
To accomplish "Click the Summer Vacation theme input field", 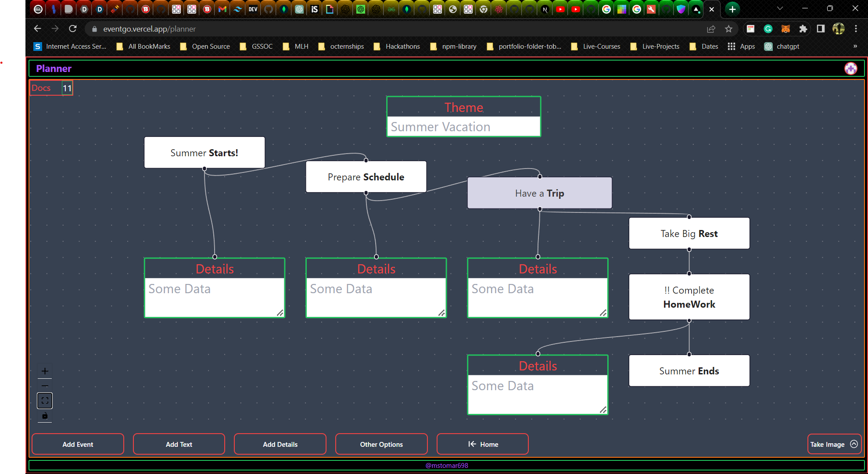I will point(463,127).
